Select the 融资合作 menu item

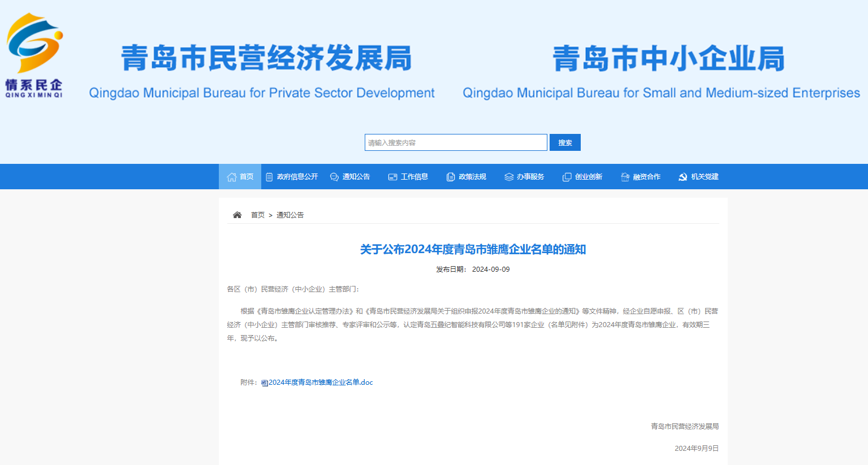pos(641,177)
